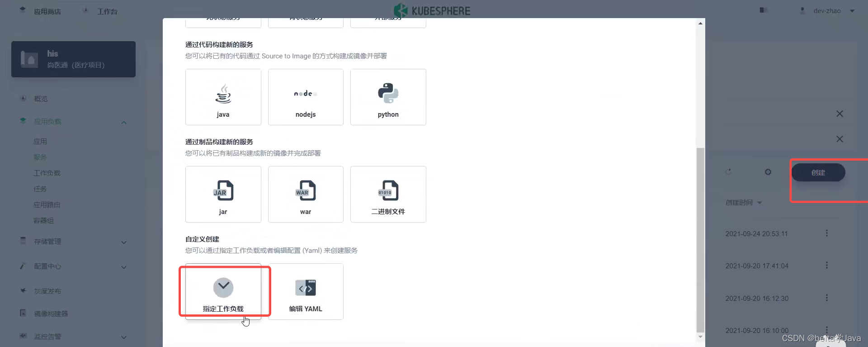Click the dialog scrollbar thumb

click(x=700, y=240)
